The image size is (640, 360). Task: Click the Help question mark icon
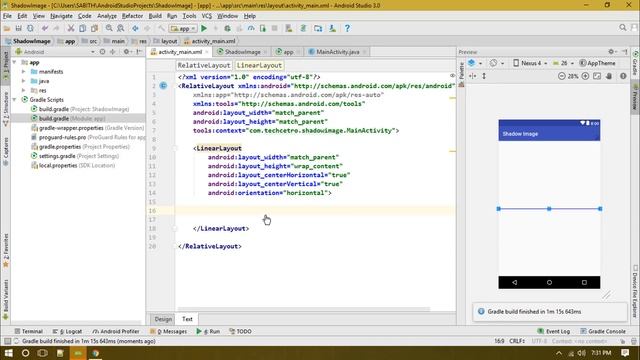pyautogui.click(x=347, y=29)
